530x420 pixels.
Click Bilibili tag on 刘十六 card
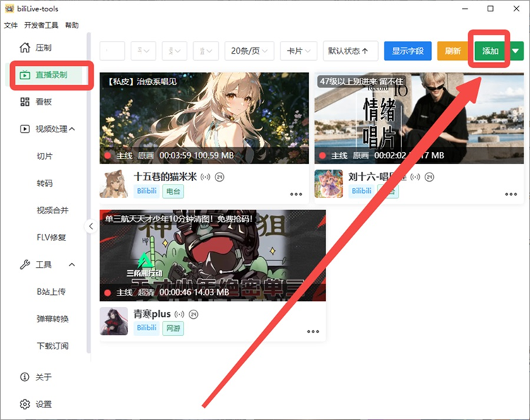361,191
